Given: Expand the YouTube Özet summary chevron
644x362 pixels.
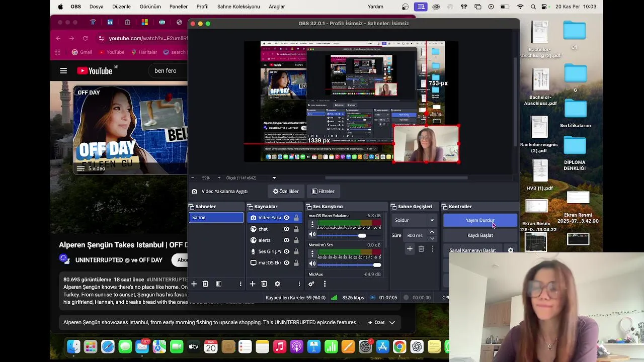Looking at the screenshot, I should tap(392, 322).
